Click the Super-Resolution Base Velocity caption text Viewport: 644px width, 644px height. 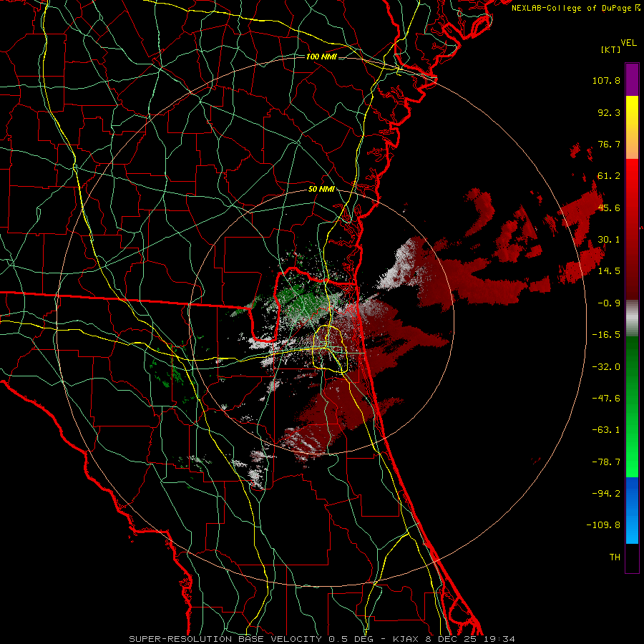coord(321,639)
